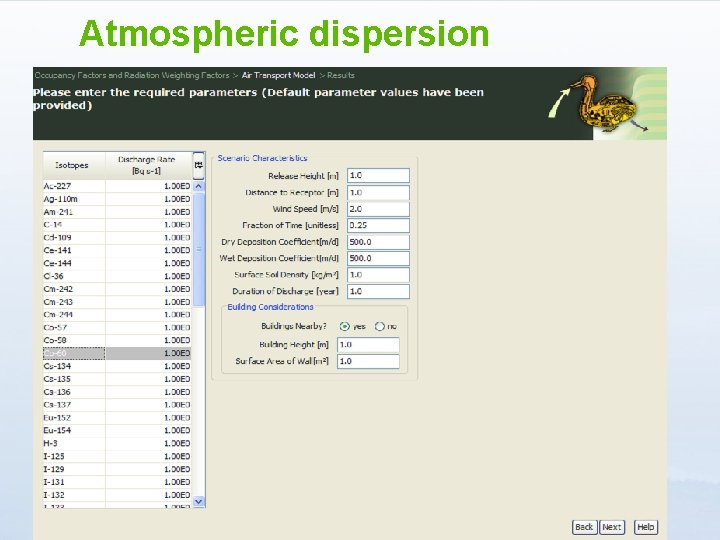Click the Wind Speed input field
This screenshot has height=540, width=720.
click(x=378, y=209)
